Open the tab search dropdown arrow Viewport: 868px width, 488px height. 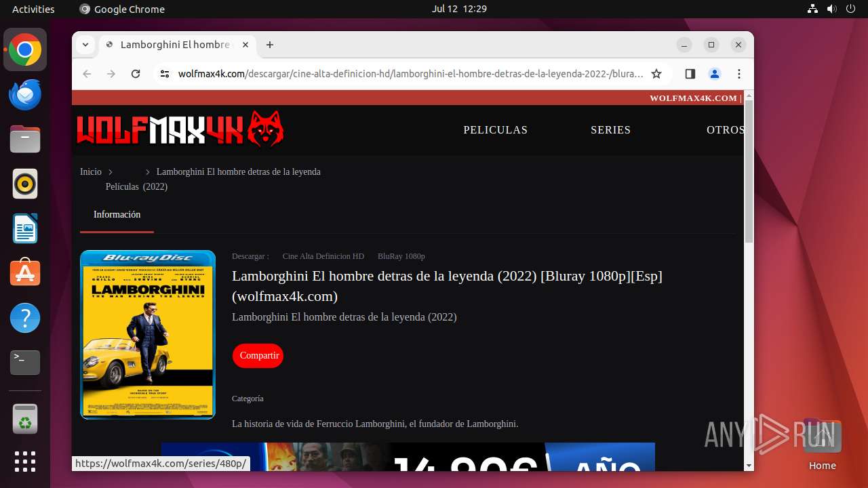pos(85,45)
